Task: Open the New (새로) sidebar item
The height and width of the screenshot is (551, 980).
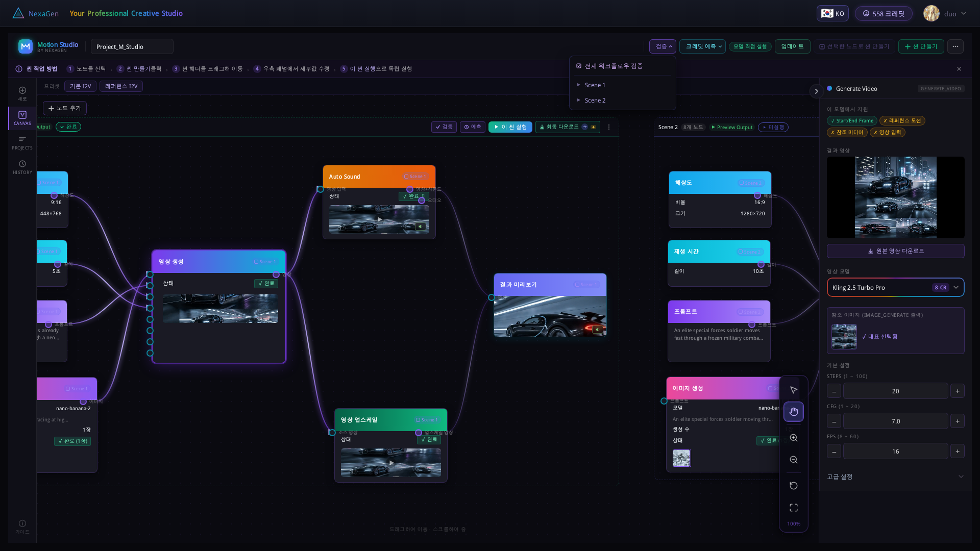Action: pos(22,93)
